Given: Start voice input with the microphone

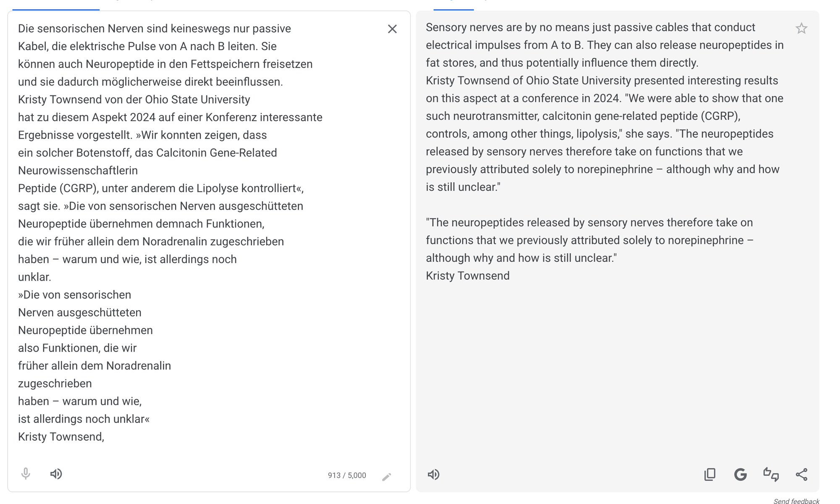Looking at the screenshot, I should [x=26, y=474].
